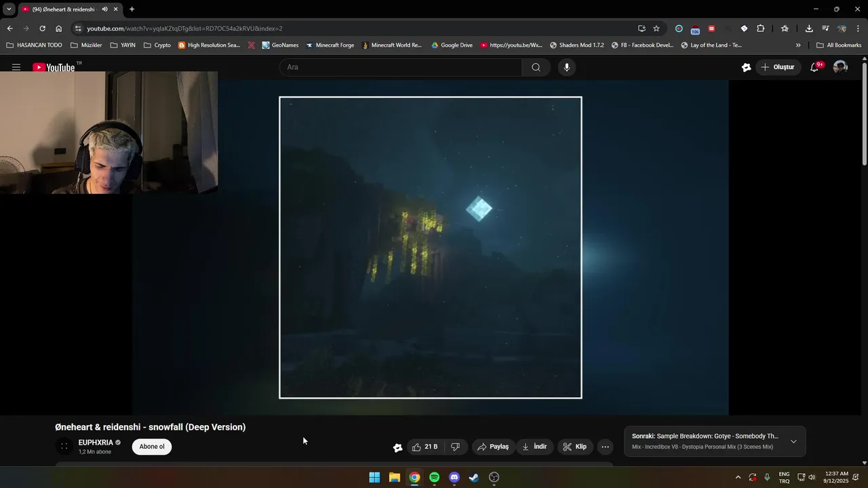Click the snowfall (Deep Version) video title
The width and height of the screenshot is (868, 488).
click(151, 427)
